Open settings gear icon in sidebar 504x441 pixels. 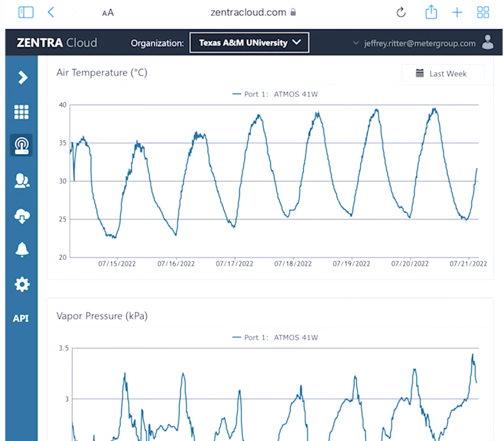22,284
